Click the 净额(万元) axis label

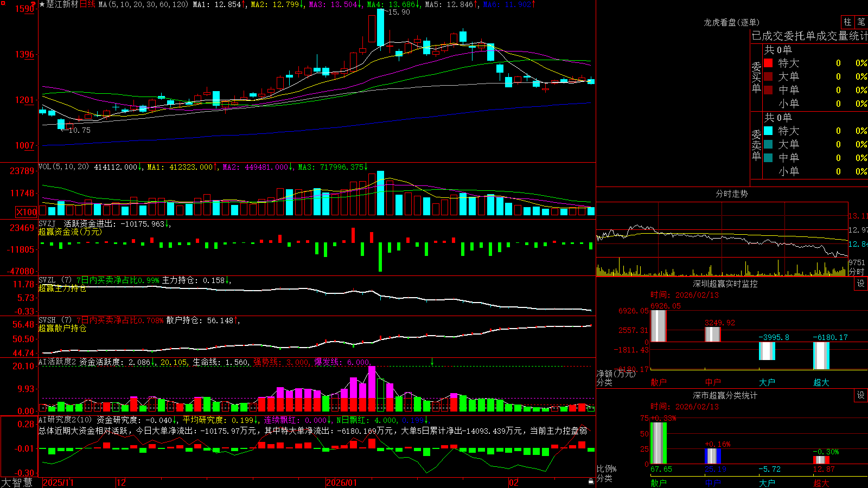(x=616, y=374)
